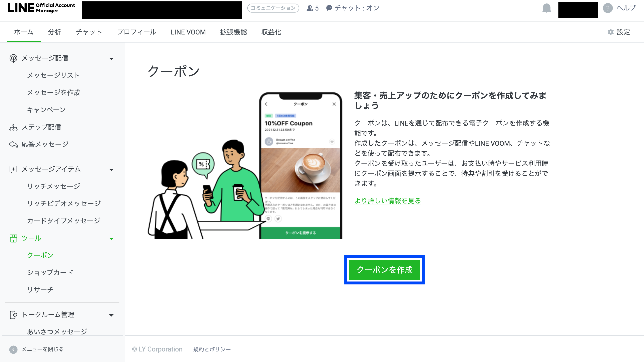
Task: Open the より詳しい情報を見る link
Action: click(x=388, y=201)
